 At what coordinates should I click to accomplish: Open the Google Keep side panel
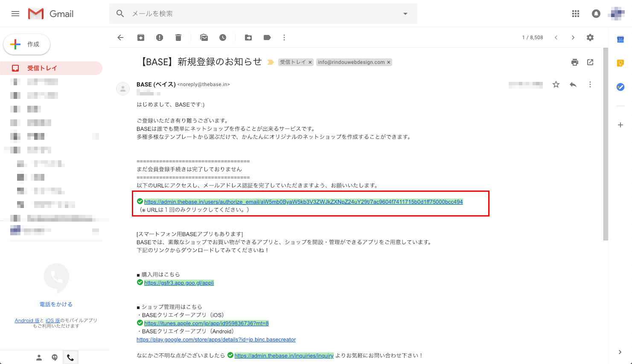(x=620, y=63)
